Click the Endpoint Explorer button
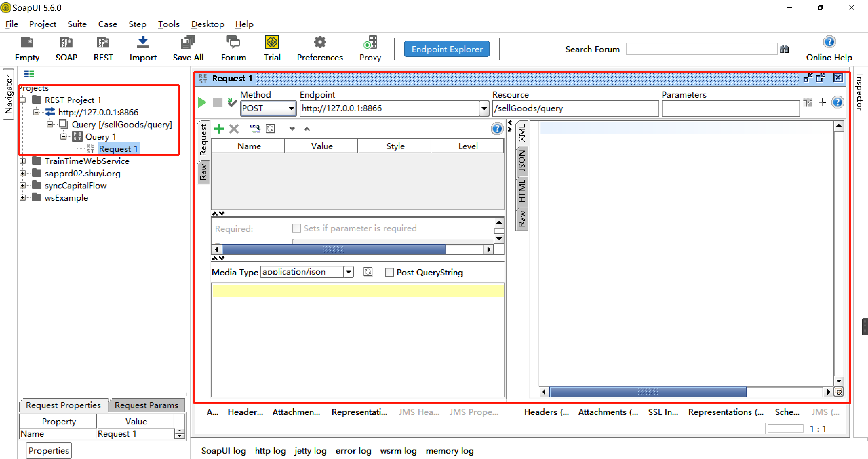 point(446,49)
